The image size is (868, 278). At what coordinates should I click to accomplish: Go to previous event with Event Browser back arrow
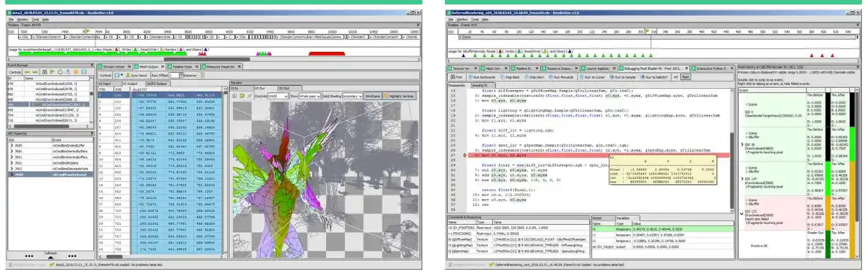click(26, 72)
